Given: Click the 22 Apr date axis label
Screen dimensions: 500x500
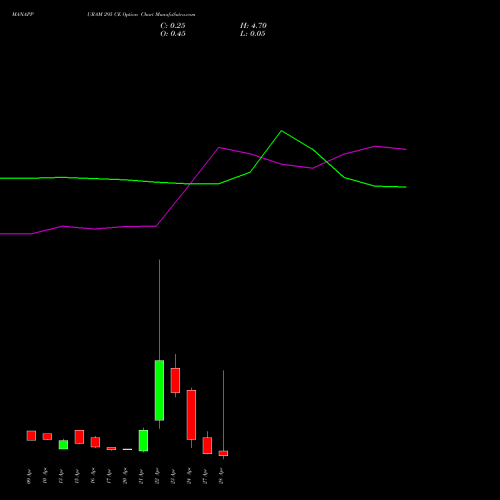Looking at the screenshot, I should [x=157, y=476].
